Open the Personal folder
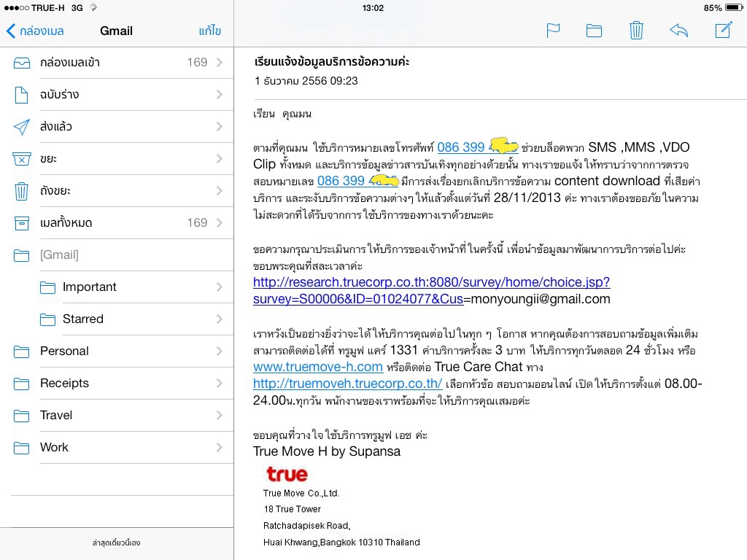Viewport: 747px width, 560px height. (x=117, y=351)
